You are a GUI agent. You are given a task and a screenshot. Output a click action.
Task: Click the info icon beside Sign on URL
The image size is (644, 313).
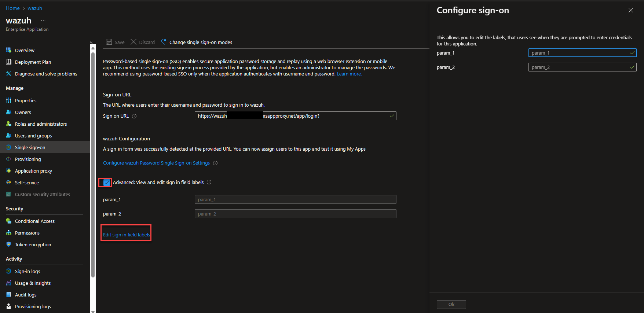click(134, 116)
